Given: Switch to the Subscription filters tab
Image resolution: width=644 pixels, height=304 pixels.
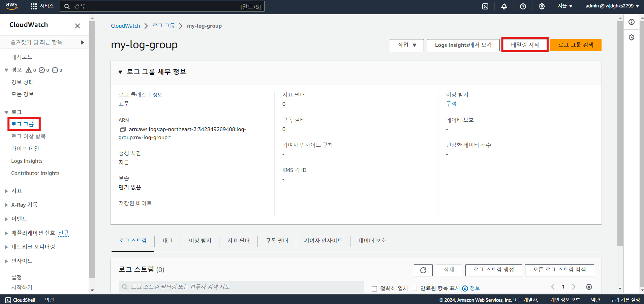Looking at the screenshot, I should coord(277,241).
